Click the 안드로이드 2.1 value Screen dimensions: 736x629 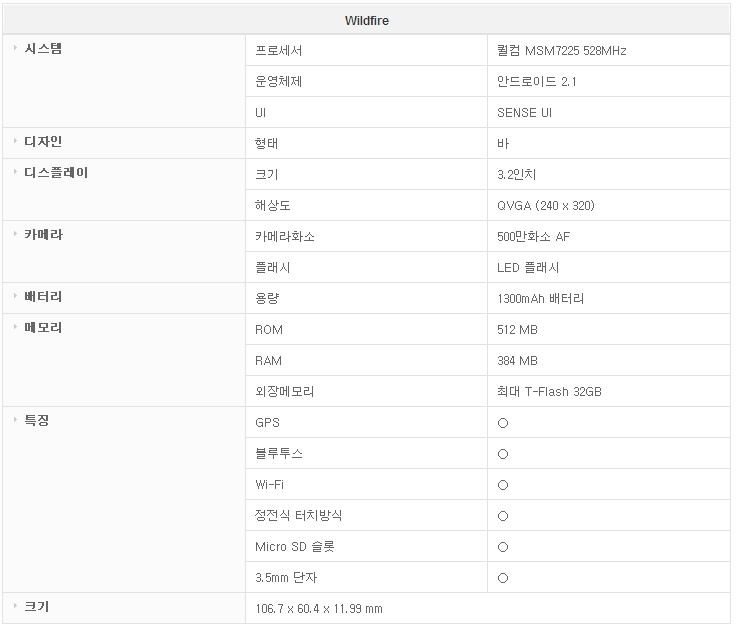coord(538,81)
